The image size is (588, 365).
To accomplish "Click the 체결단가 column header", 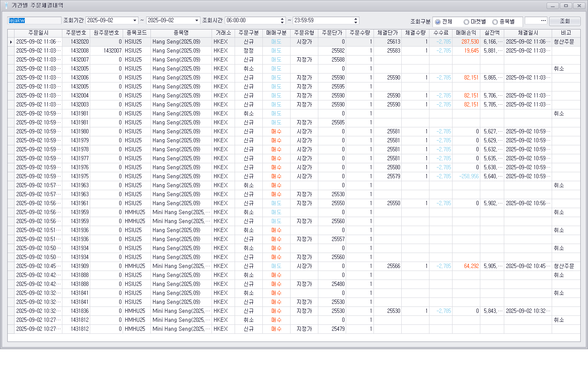I will [x=388, y=33].
